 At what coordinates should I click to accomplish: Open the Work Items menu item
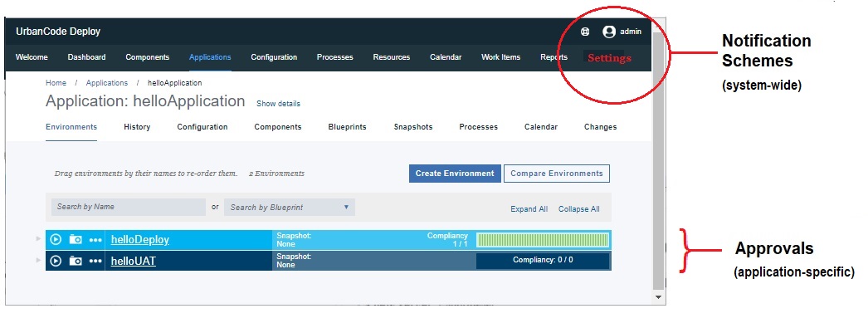click(500, 57)
